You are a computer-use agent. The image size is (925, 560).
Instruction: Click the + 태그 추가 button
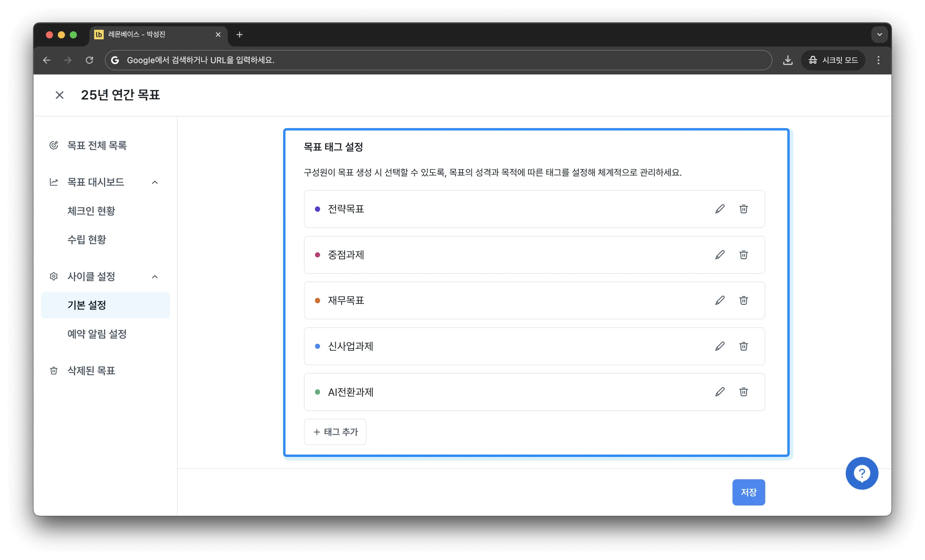point(335,432)
